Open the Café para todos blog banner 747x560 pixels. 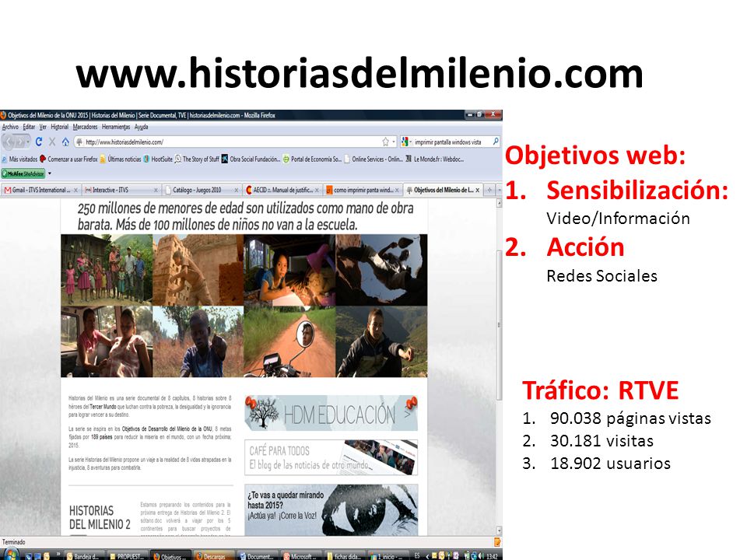click(331, 457)
